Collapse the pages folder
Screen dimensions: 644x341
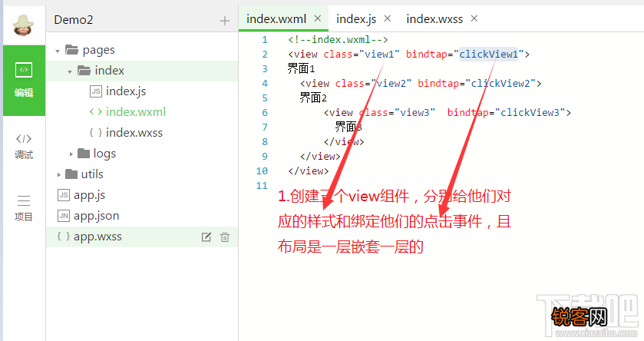point(58,51)
